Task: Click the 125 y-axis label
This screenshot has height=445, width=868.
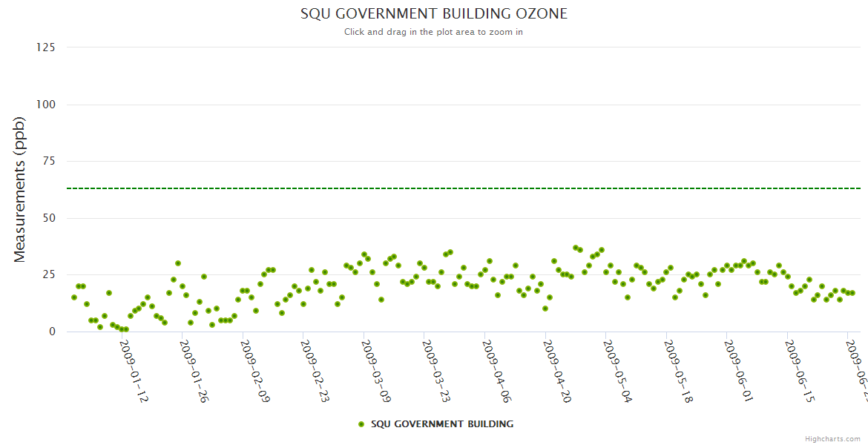Action: (x=45, y=47)
